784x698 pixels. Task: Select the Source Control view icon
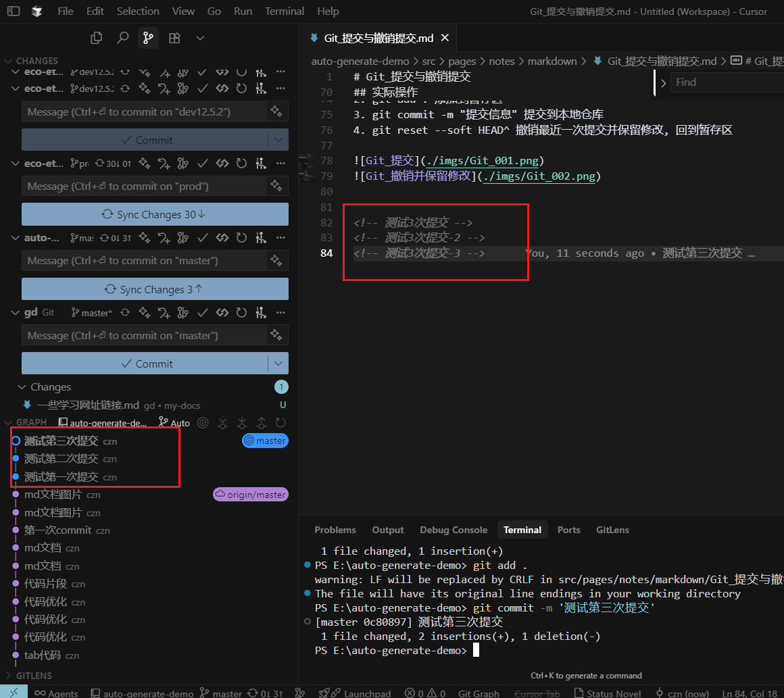(x=148, y=38)
